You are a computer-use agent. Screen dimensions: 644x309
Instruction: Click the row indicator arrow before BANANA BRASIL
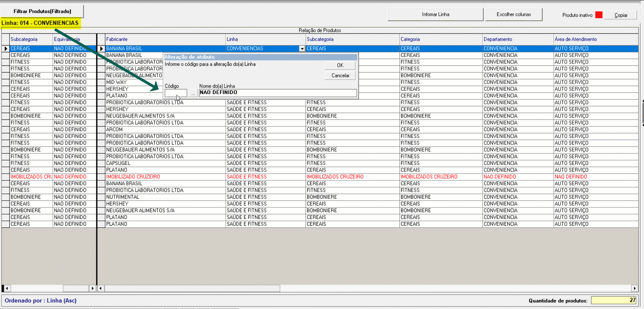(x=101, y=49)
